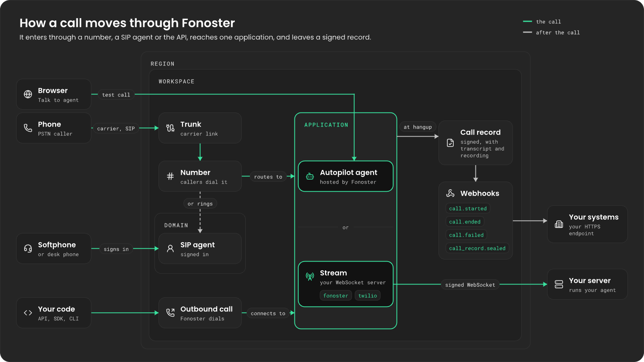The height and width of the screenshot is (362, 644).
Task: Click the globe icon on the Browser card
Action: [28, 94]
